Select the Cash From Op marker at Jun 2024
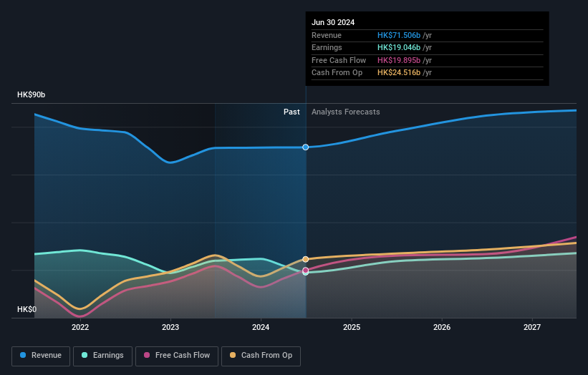588x375 pixels. [306, 259]
